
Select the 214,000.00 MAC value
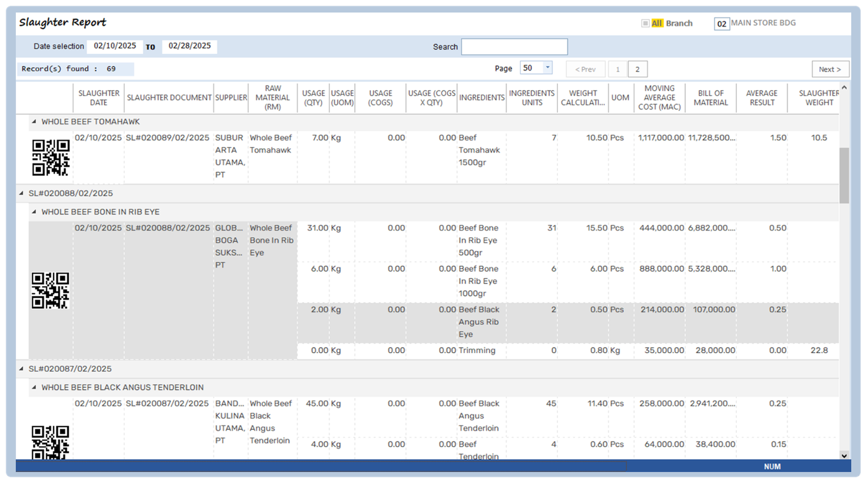(x=662, y=309)
